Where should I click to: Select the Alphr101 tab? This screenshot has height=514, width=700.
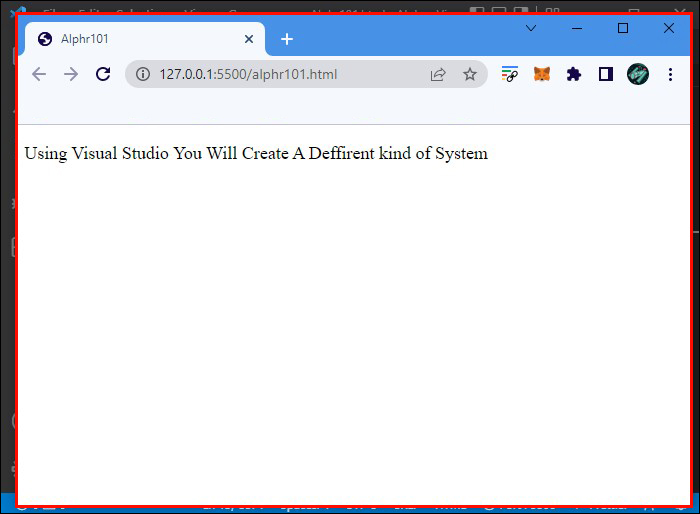(x=130, y=39)
